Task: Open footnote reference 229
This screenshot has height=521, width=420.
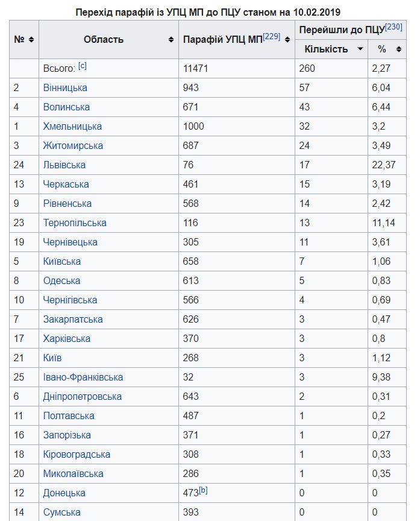Action: tap(272, 36)
